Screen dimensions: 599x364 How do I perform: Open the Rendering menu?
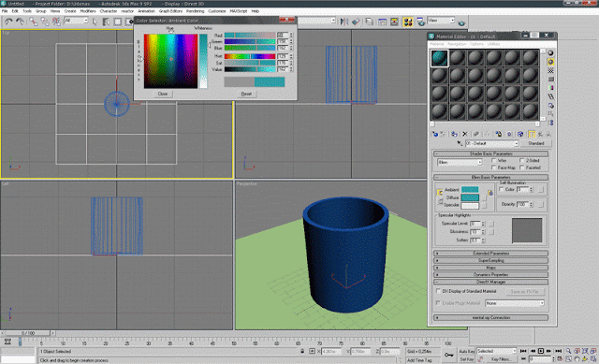(196, 11)
